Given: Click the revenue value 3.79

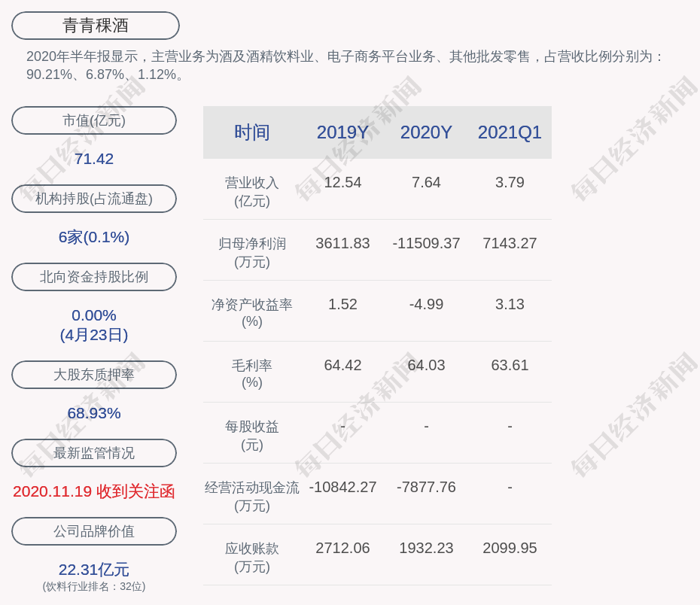Looking at the screenshot, I should tap(510, 183).
